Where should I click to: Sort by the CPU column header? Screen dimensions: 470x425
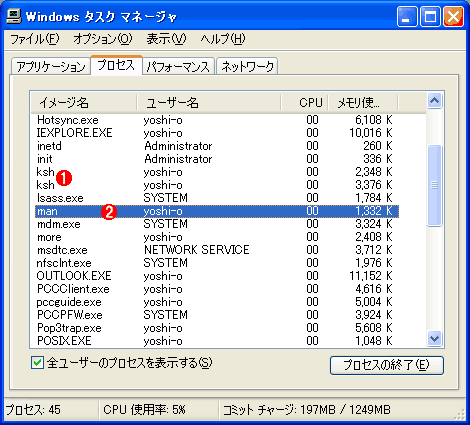coord(305,103)
